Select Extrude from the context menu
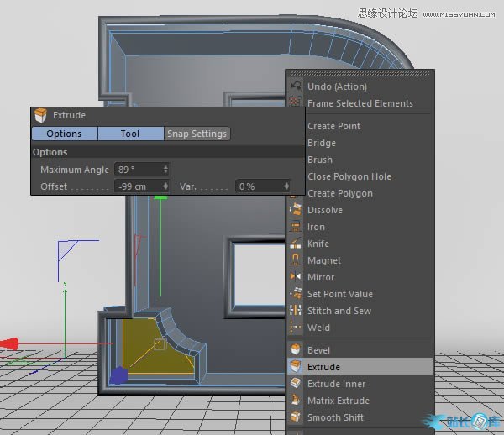 323,367
